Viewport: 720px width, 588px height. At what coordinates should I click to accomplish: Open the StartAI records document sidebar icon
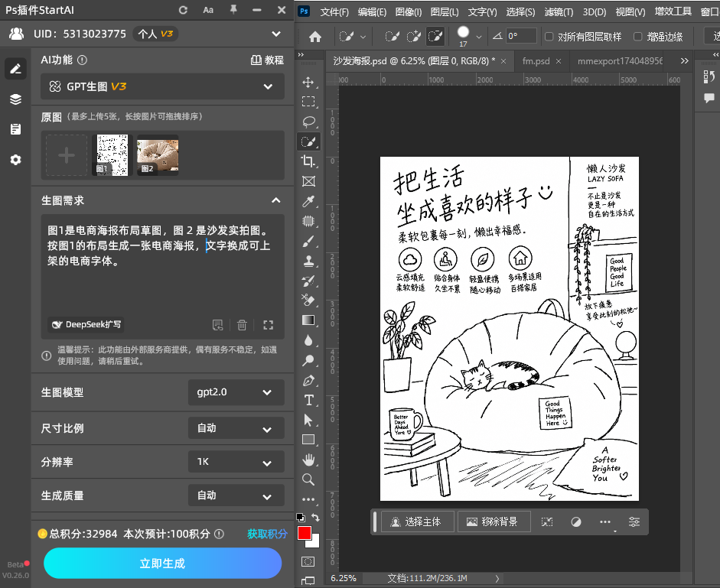15,129
